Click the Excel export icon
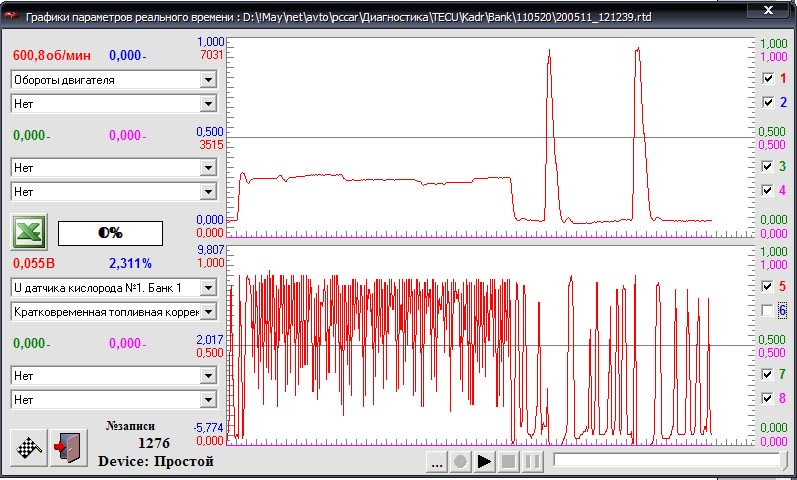This screenshot has width=797, height=480. coord(28,232)
